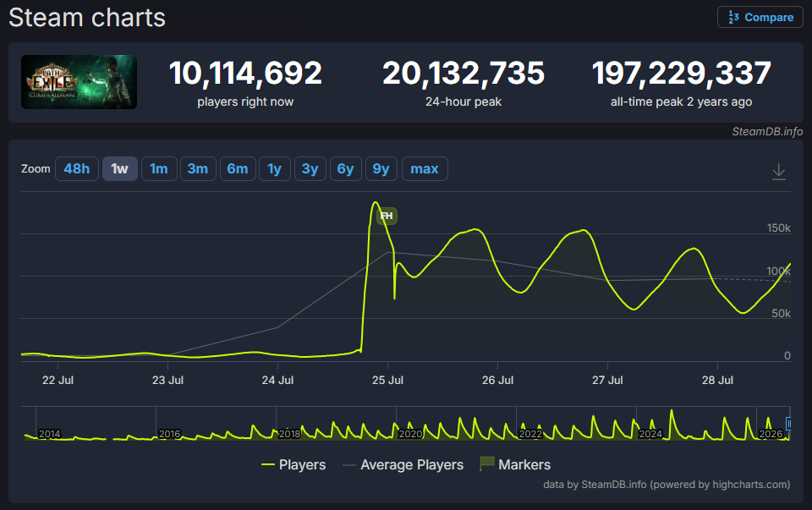Image resolution: width=812 pixels, height=510 pixels.
Task: Click the navigator right range handle
Action: tap(788, 424)
